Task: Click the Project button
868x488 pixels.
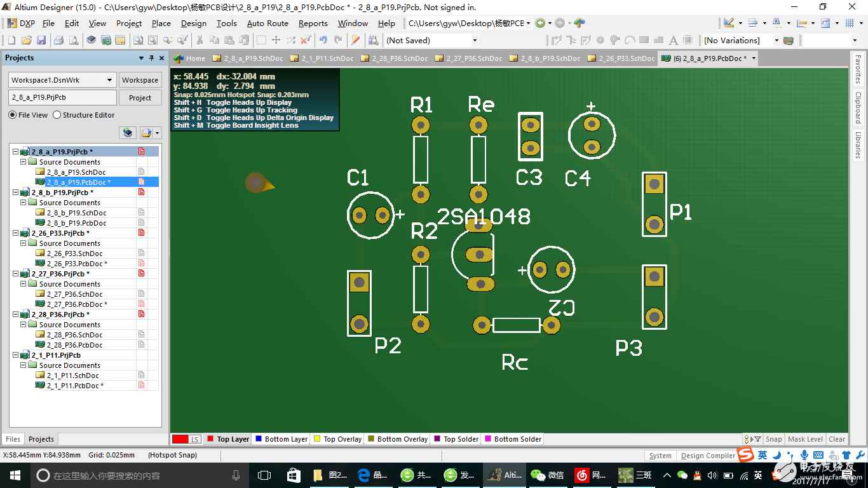Action: 140,98
